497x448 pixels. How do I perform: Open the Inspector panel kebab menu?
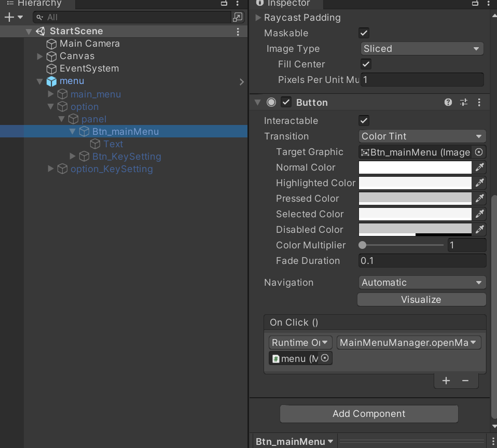click(488, 3)
